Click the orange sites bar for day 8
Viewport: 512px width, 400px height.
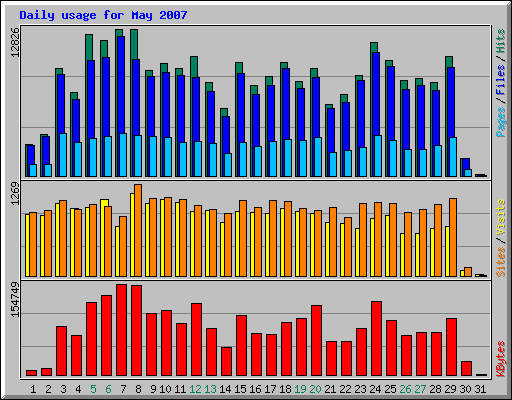pos(138,230)
